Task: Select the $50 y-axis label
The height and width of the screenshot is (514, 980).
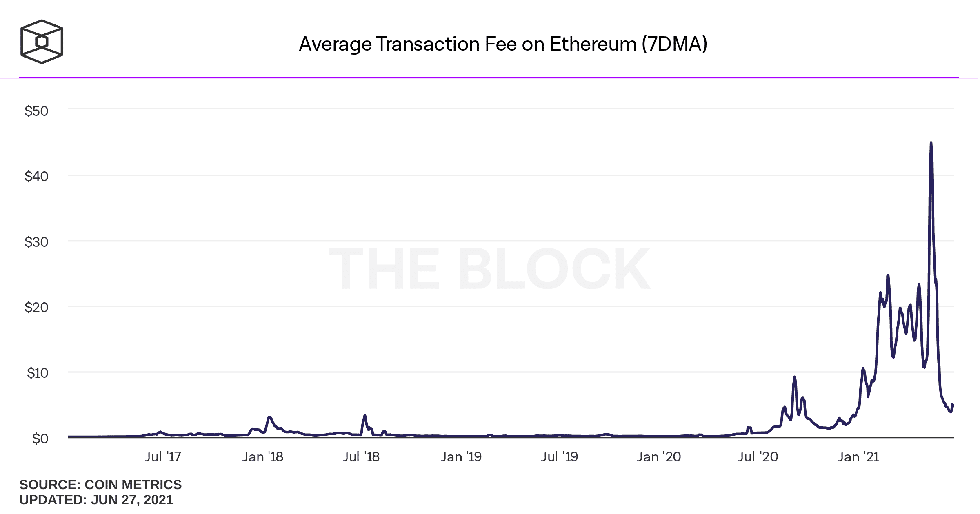Action: 36,111
